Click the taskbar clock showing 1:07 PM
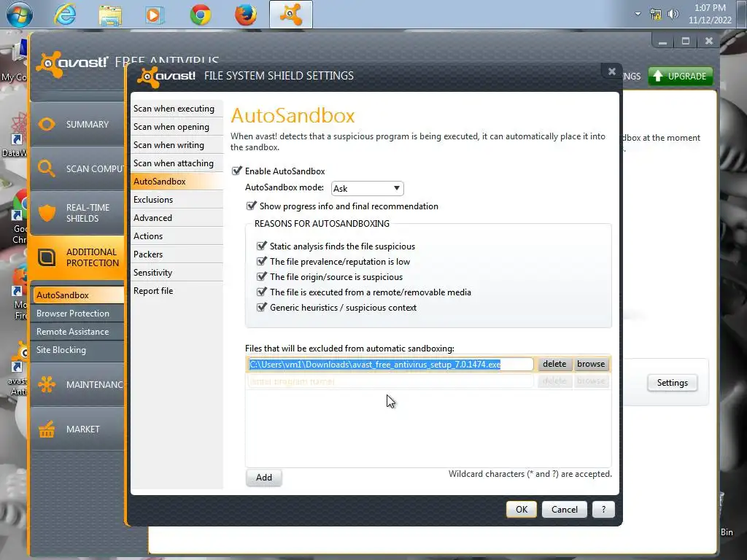The image size is (747, 560). [710, 15]
